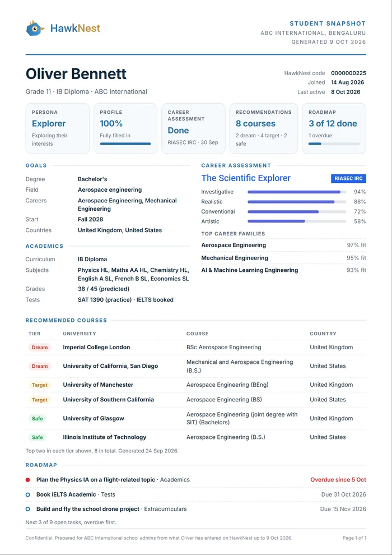Click the open circle beside school drone project
Image resolution: width=392 pixels, height=555 pixels.
(x=28, y=510)
